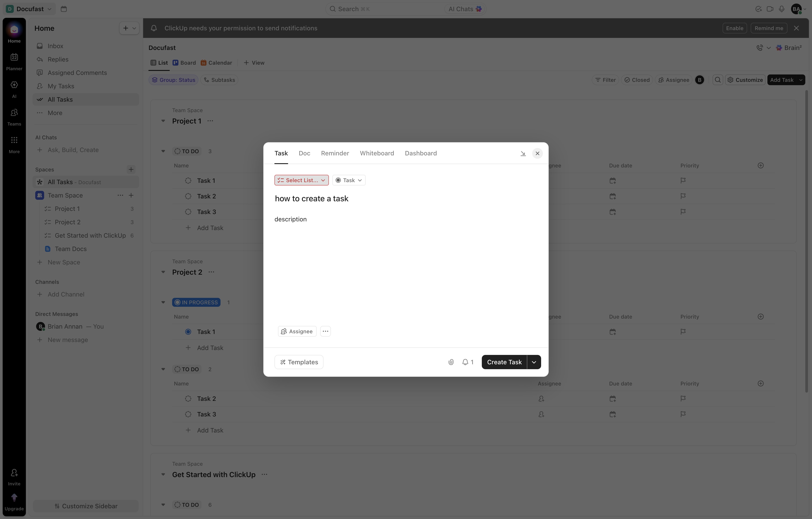
Task: Switch to Calendar view
Action: tap(216, 63)
